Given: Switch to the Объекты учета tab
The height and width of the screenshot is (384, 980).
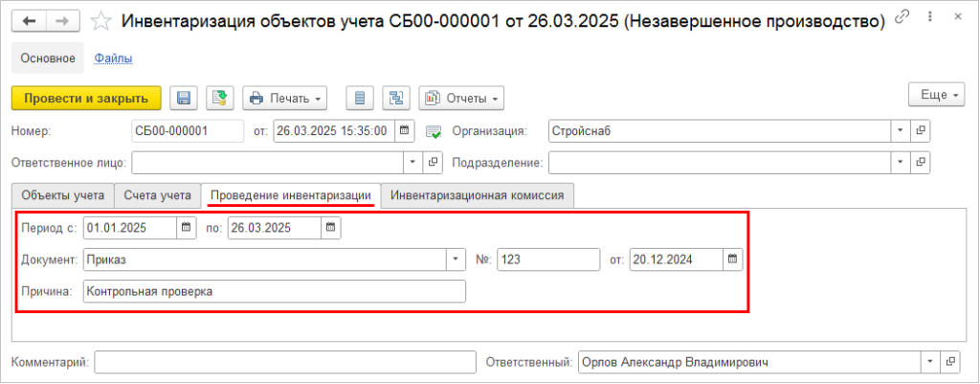Looking at the screenshot, I should point(62,195).
